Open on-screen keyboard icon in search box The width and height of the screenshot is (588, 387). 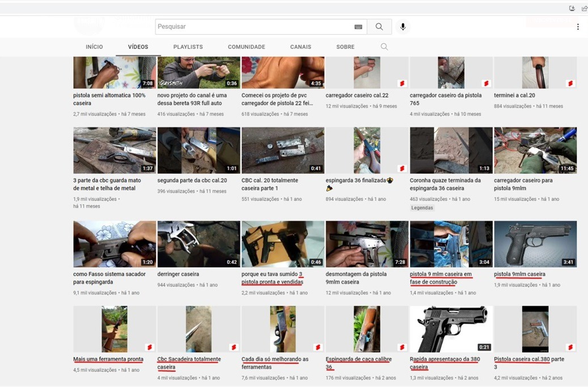358,27
